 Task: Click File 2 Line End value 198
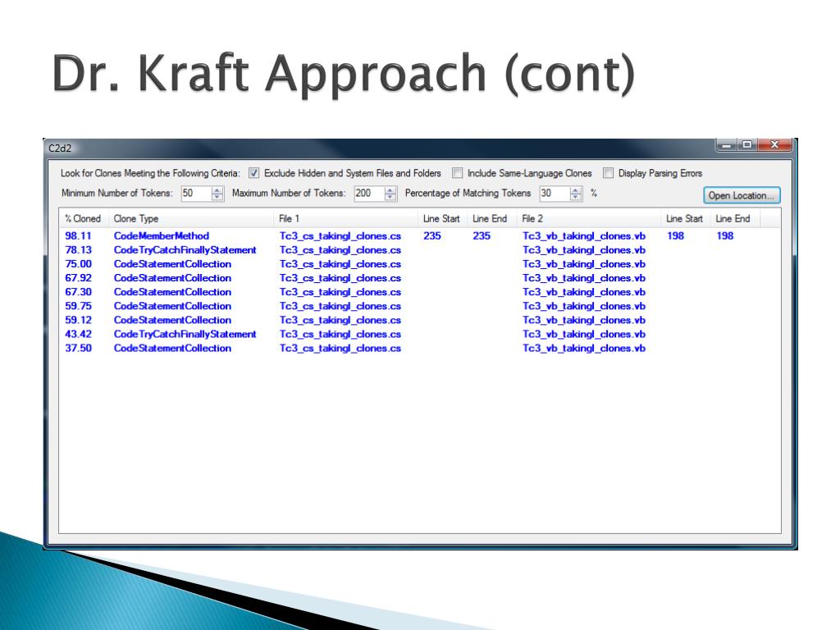(725, 235)
